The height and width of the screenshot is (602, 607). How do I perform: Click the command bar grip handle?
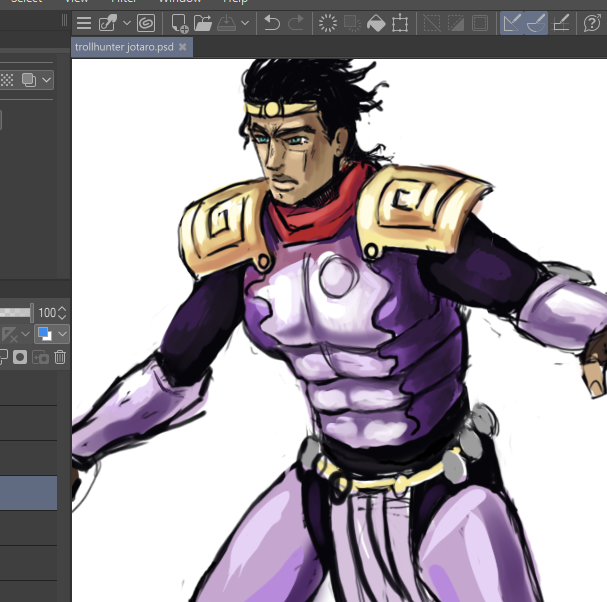click(x=64, y=21)
